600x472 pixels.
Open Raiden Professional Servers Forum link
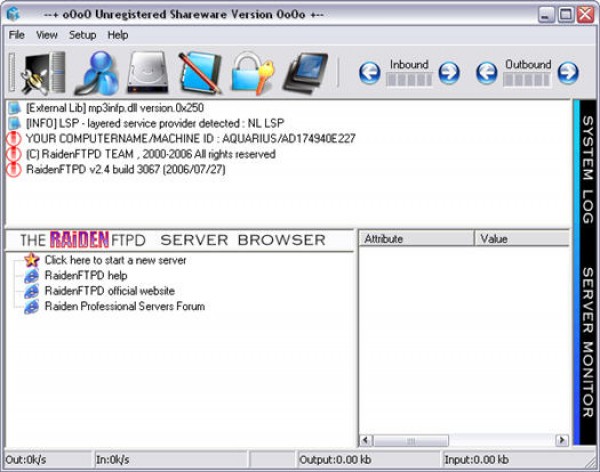pyautogui.click(x=124, y=306)
